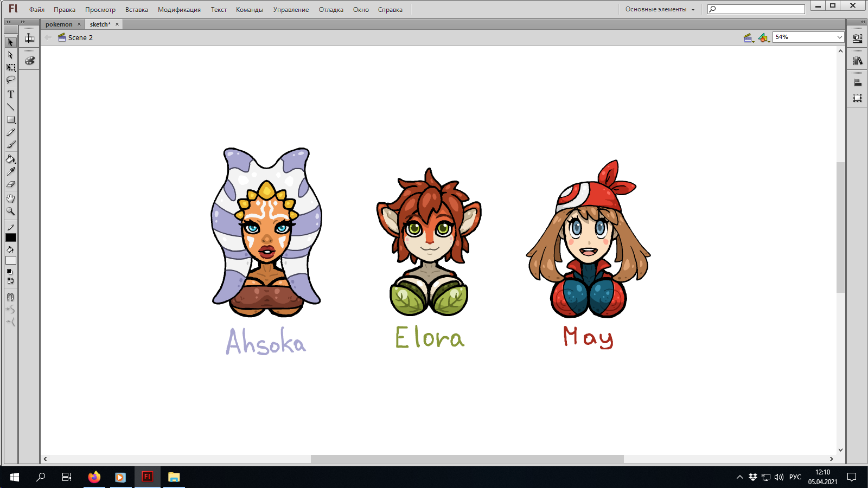Open the Color palette panel
The width and height of the screenshot is (868, 488).
coord(30,61)
